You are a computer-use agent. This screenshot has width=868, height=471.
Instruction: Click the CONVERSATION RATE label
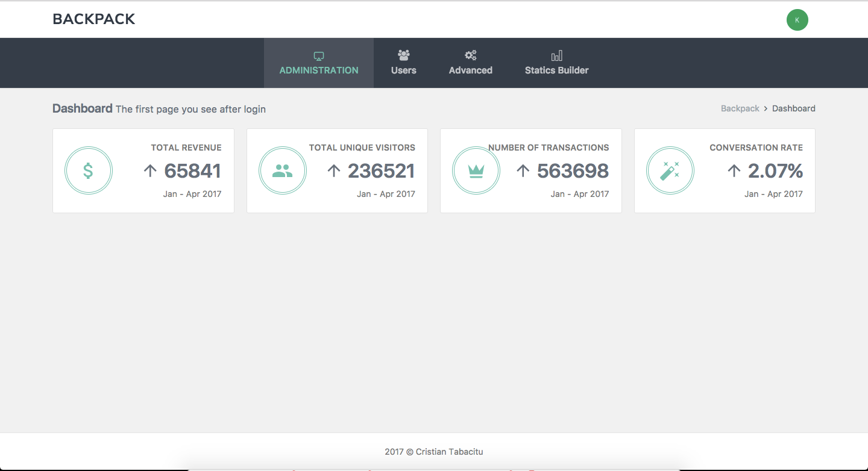pyautogui.click(x=756, y=148)
